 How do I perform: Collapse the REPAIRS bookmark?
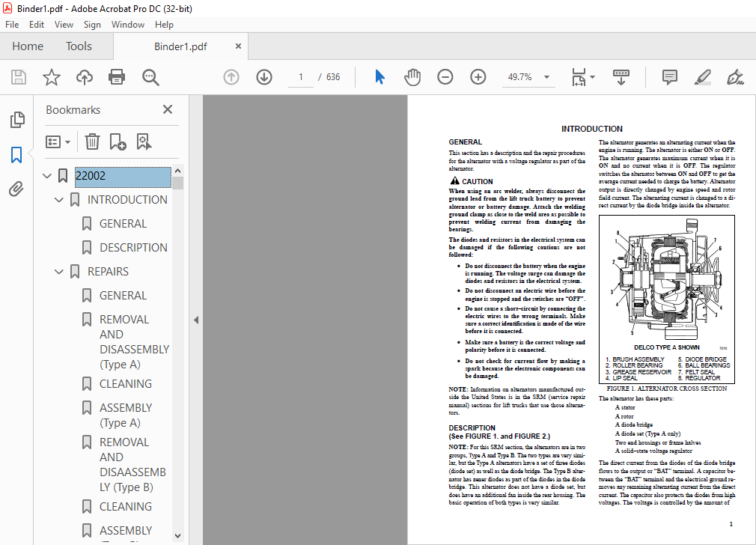59,272
